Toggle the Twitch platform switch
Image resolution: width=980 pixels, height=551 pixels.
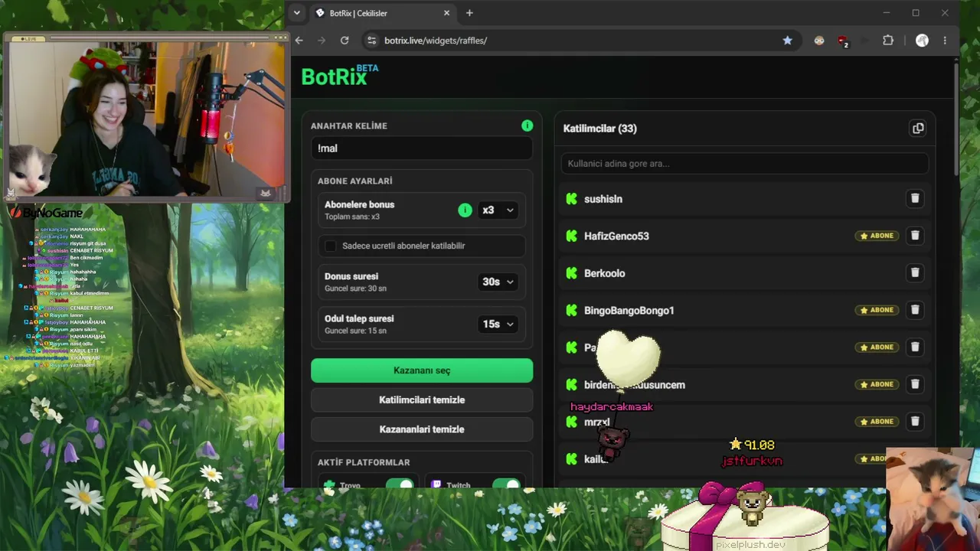click(x=505, y=484)
